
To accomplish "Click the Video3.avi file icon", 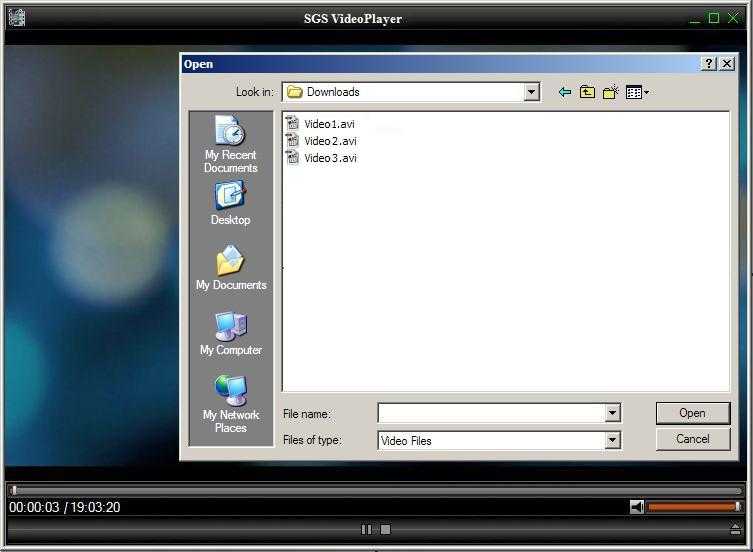I will [292, 158].
